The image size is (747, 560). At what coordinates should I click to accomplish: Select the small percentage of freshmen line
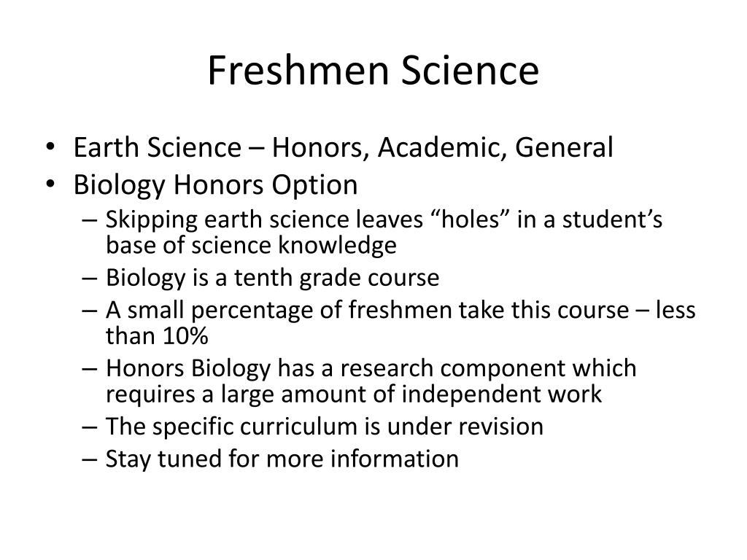[400, 310]
